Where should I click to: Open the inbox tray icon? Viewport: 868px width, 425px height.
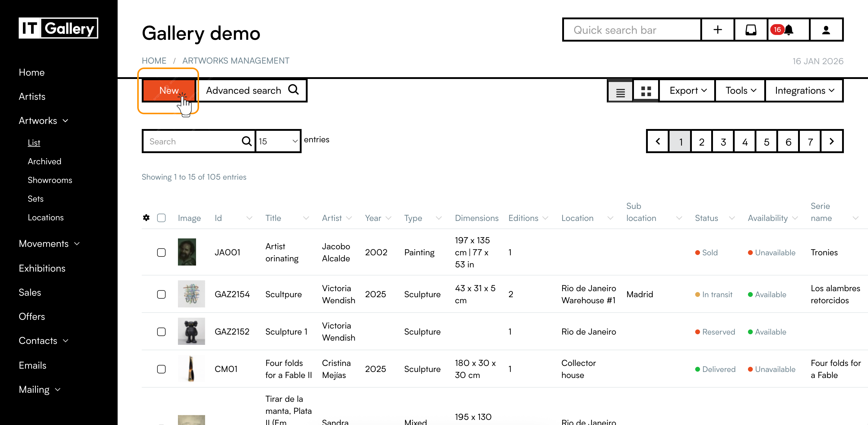click(750, 30)
